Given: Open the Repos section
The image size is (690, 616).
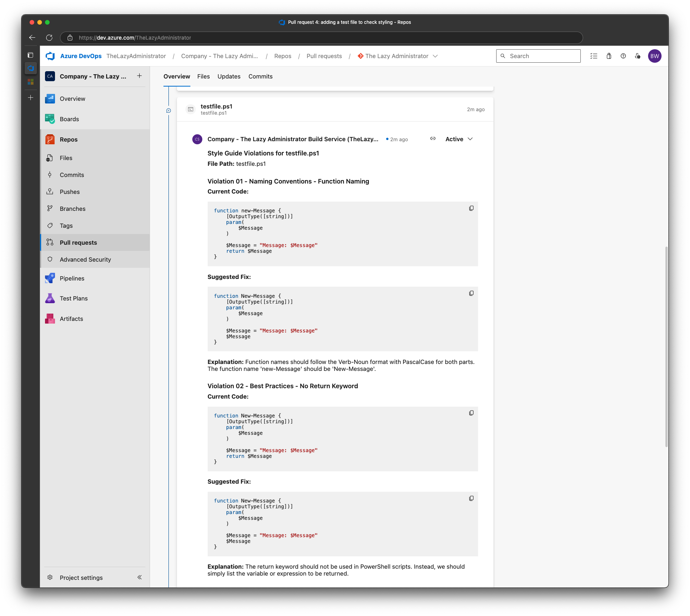Looking at the screenshot, I should coord(95,140).
